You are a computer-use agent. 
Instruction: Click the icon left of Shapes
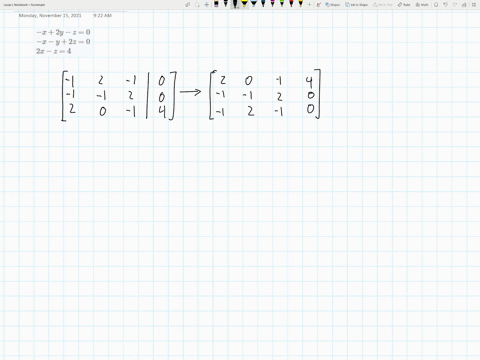coord(318,5)
